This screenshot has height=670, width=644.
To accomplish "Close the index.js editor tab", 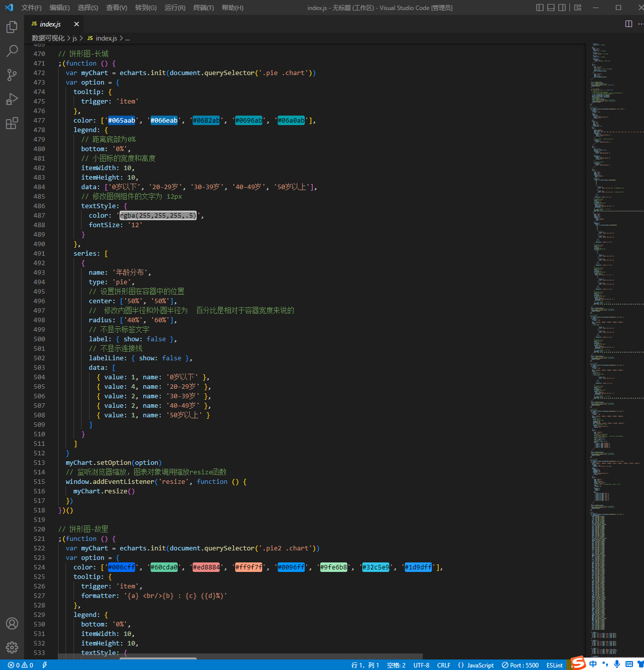I will click(77, 24).
